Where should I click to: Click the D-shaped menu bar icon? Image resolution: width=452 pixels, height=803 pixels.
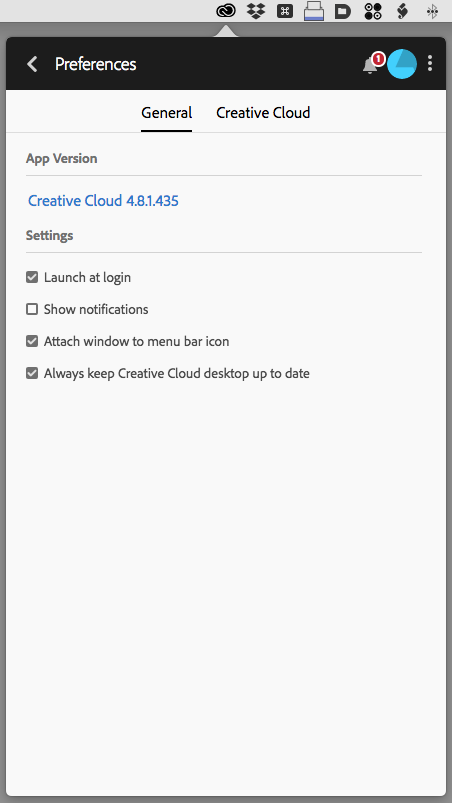[343, 11]
